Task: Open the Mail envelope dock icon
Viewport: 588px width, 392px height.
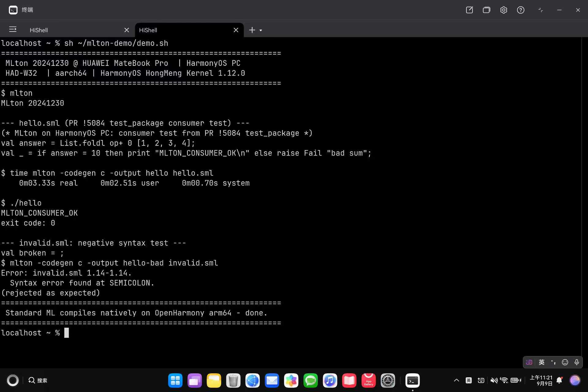Action: coord(272,381)
